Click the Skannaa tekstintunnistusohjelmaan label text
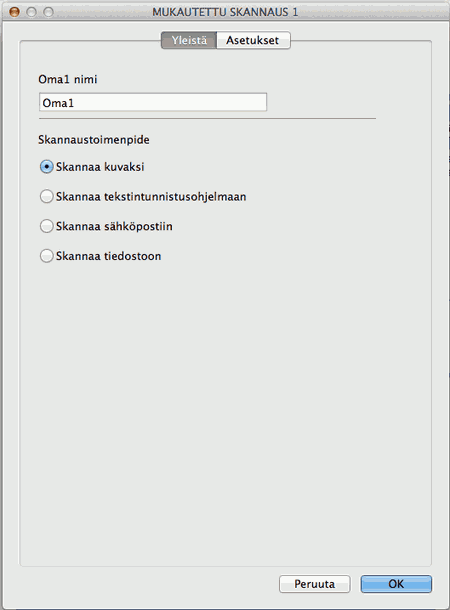The image size is (450, 610). click(151, 196)
